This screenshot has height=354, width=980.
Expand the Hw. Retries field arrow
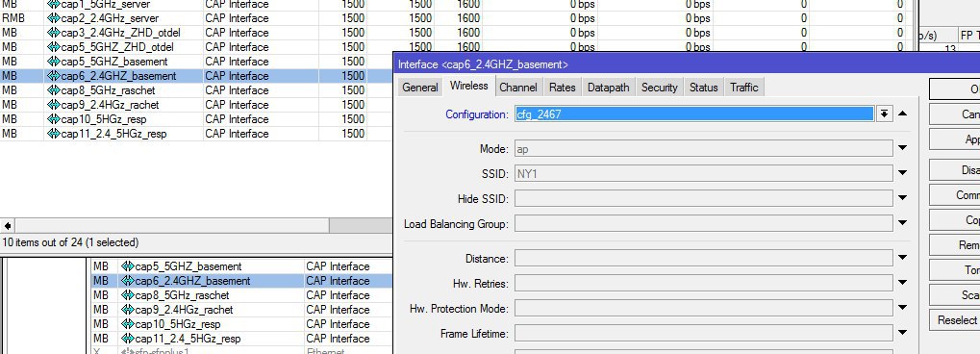pos(902,283)
